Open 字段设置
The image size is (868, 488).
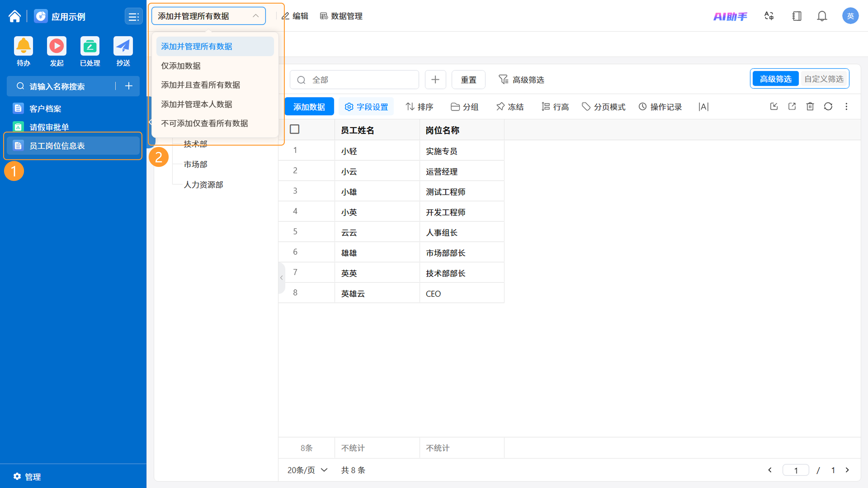click(366, 107)
